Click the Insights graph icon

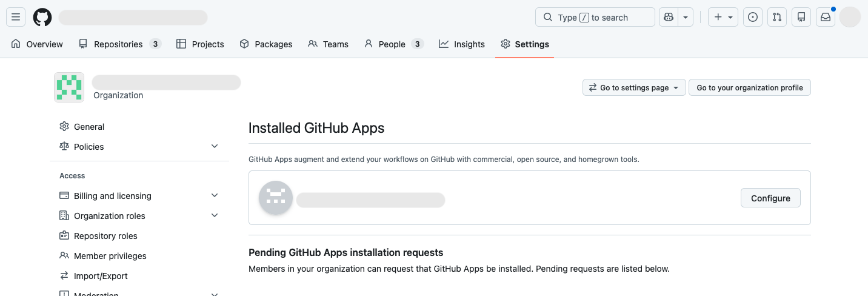tap(444, 44)
